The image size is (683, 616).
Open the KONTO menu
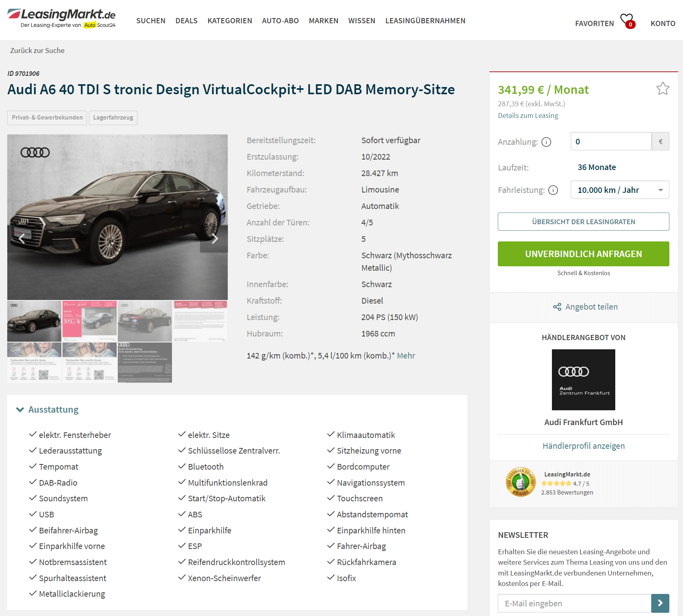click(663, 23)
